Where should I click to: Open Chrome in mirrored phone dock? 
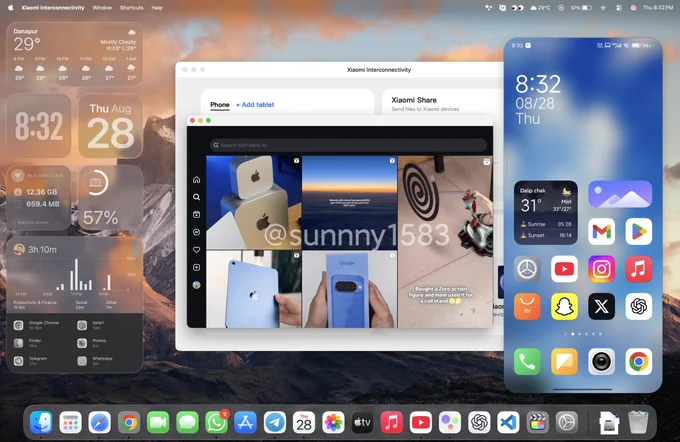click(x=638, y=361)
